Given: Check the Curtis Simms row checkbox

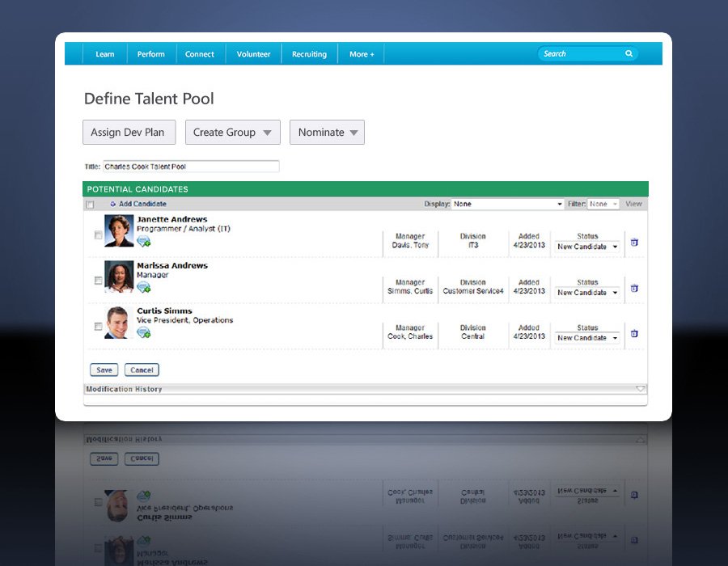Looking at the screenshot, I should pyautogui.click(x=98, y=327).
